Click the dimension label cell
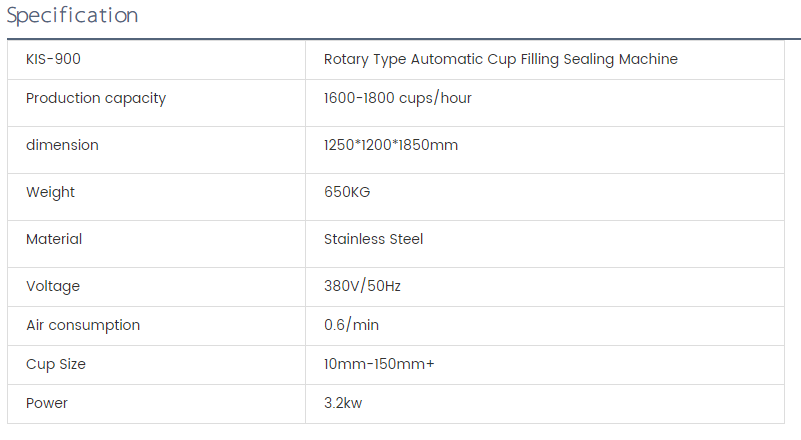 62,145
